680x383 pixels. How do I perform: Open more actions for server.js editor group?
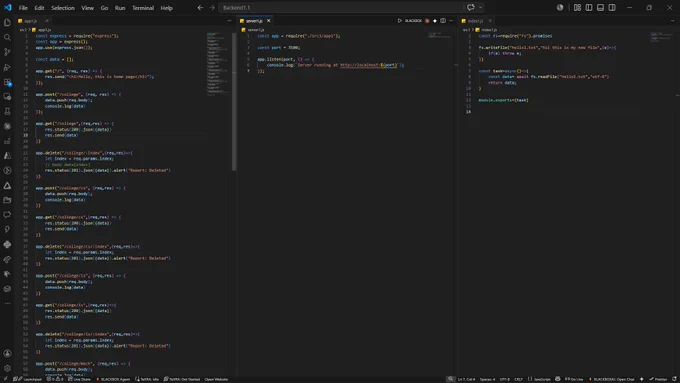click(x=451, y=20)
